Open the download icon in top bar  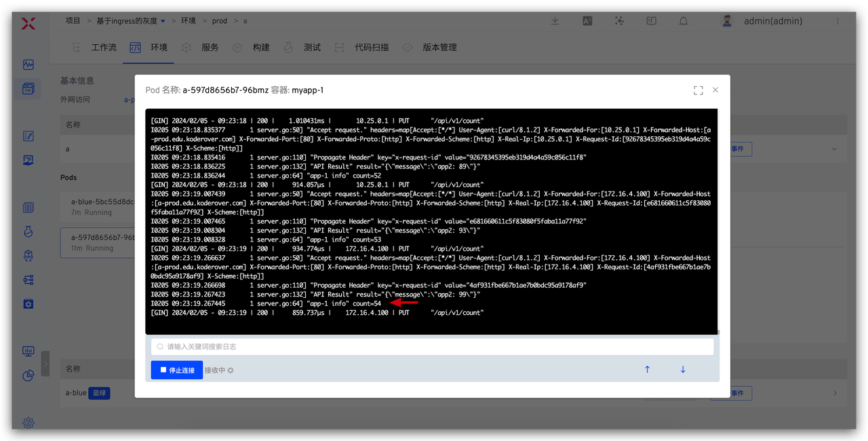click(555, 21)
